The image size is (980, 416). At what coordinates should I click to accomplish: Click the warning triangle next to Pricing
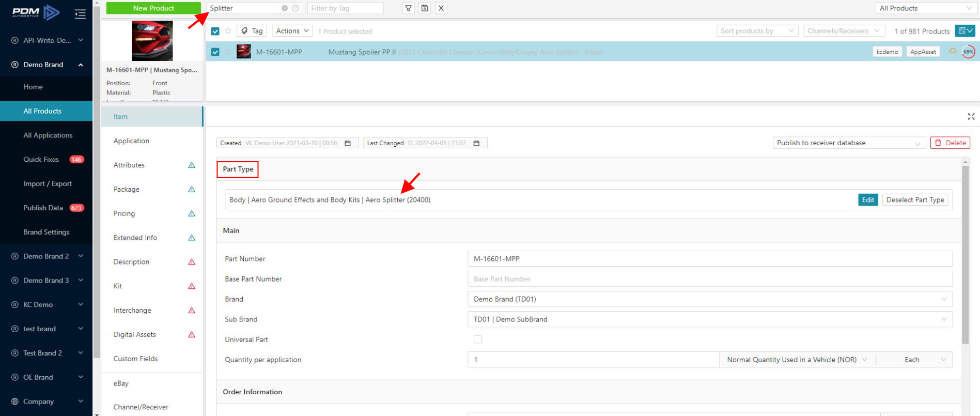[x=192, y=213]
